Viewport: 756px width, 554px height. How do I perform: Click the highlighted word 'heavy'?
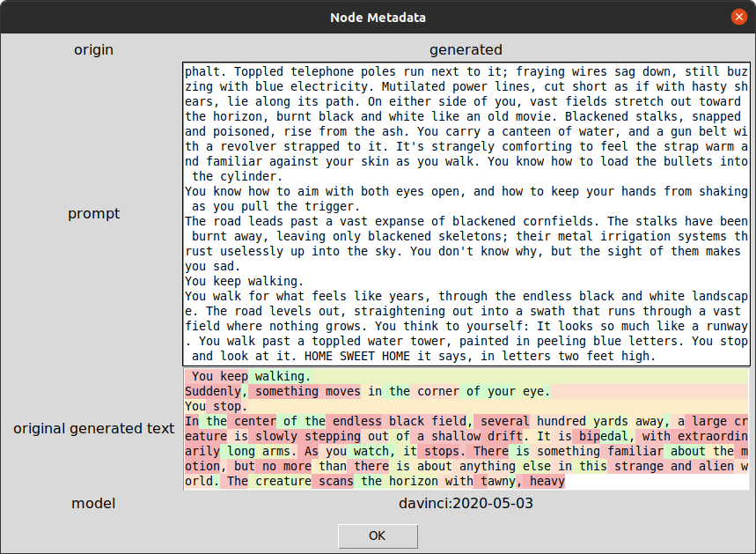pos(547,481)
